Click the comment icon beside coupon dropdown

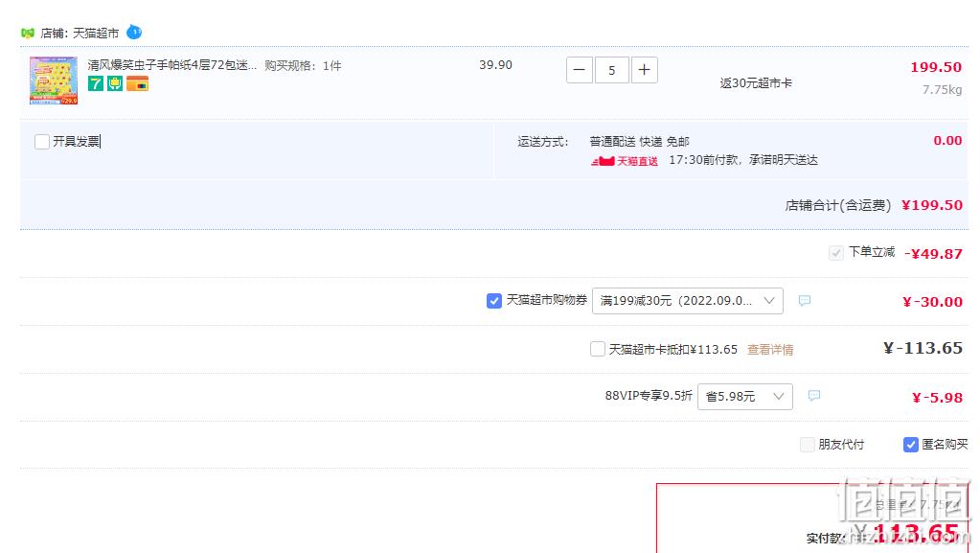pyautogui.click(x=805, y=301)
